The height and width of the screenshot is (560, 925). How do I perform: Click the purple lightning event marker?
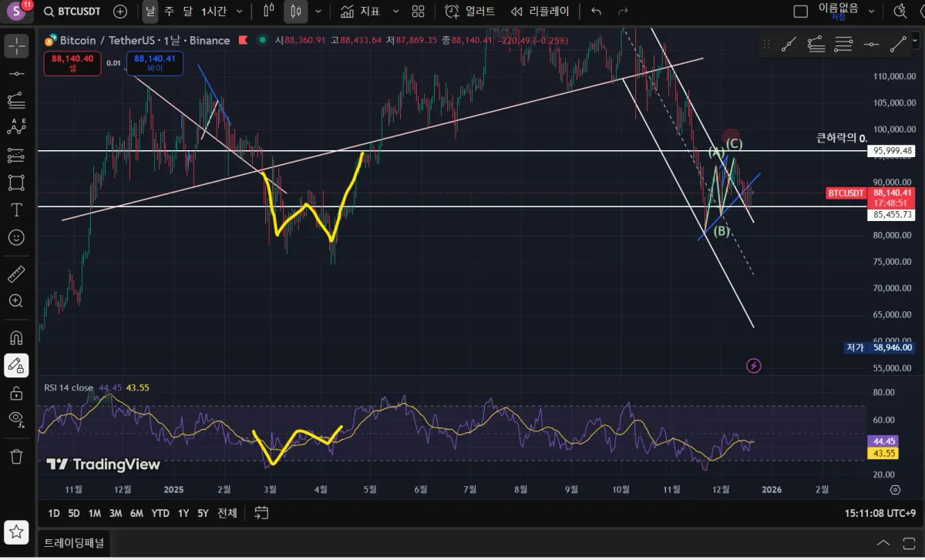click(x=754, y=366)
